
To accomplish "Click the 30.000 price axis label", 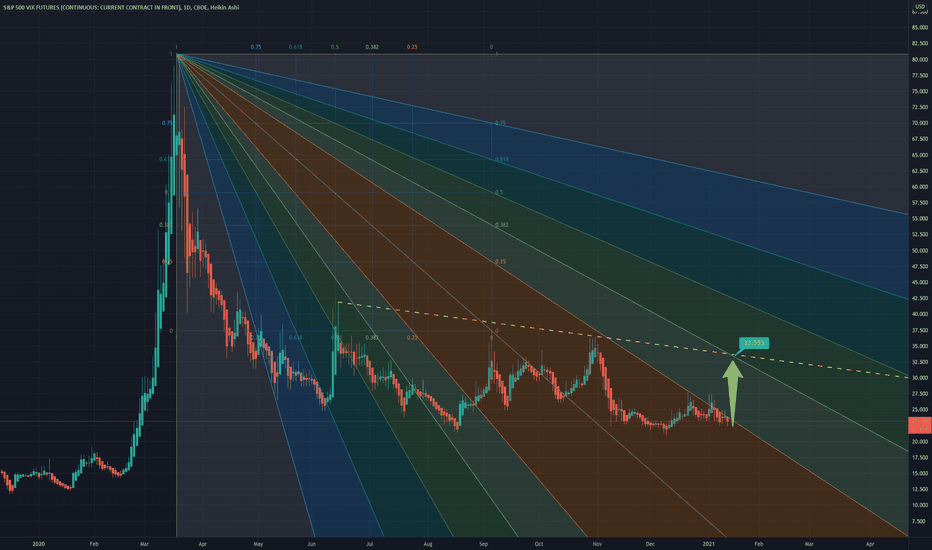I will [x=920, y=378].
